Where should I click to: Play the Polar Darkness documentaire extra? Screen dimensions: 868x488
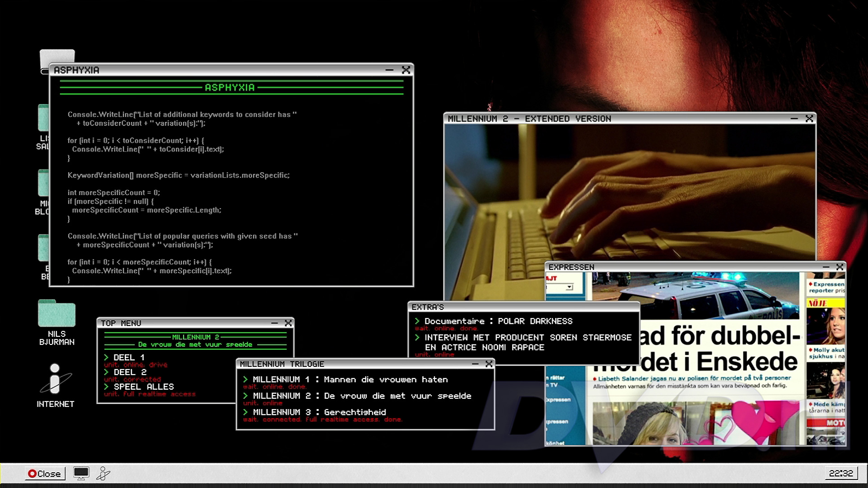click(x=498, y=321)
